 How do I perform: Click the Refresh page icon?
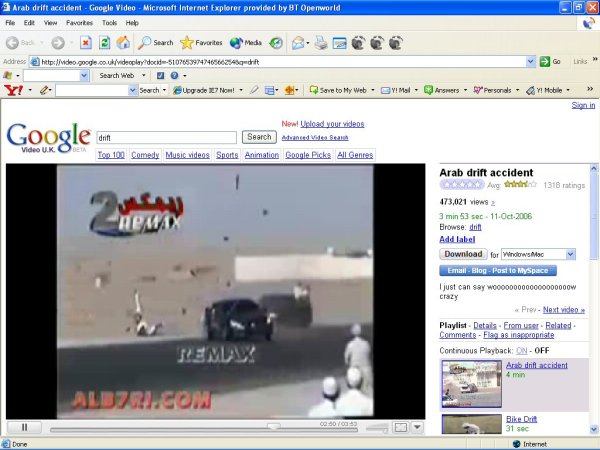pyautogui.click(x=104, y=43)
